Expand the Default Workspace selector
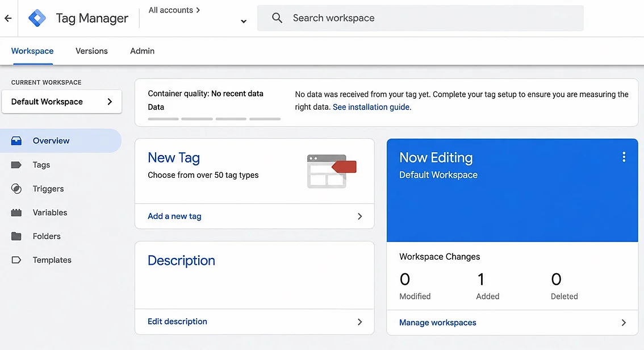 (61, 102)
